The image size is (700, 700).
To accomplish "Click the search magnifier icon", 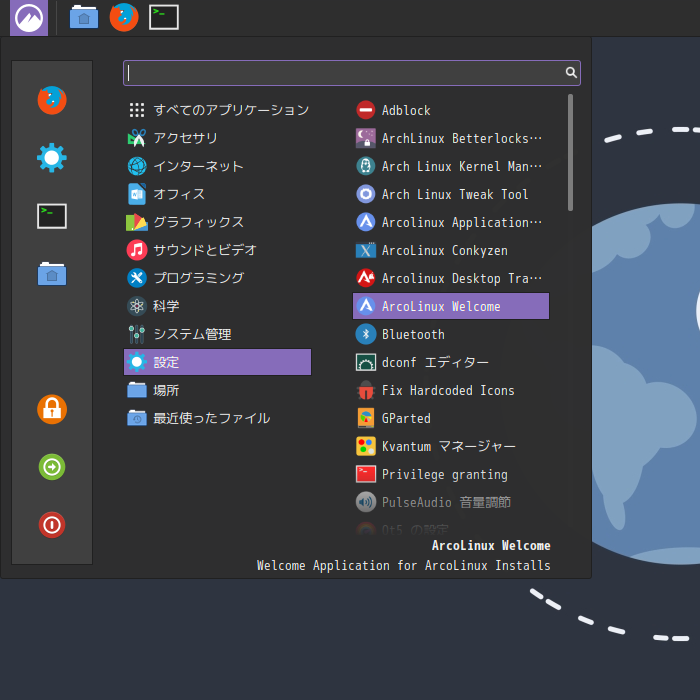I will click(571, 73).
